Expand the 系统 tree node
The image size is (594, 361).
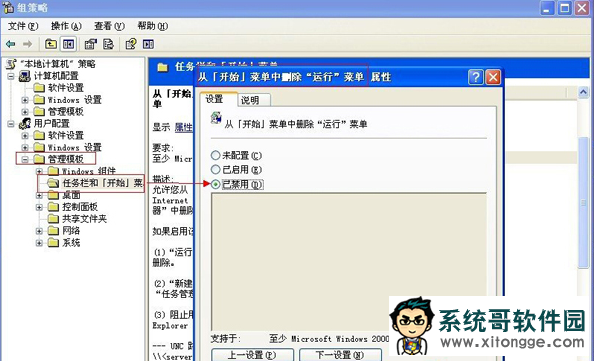pos(39,243)
